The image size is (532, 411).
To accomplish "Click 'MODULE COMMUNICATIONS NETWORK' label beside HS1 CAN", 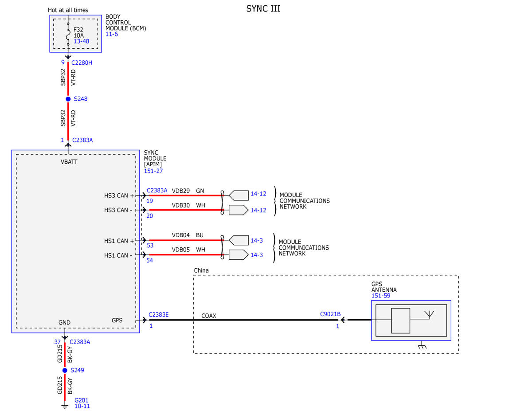I will (304, 248).
